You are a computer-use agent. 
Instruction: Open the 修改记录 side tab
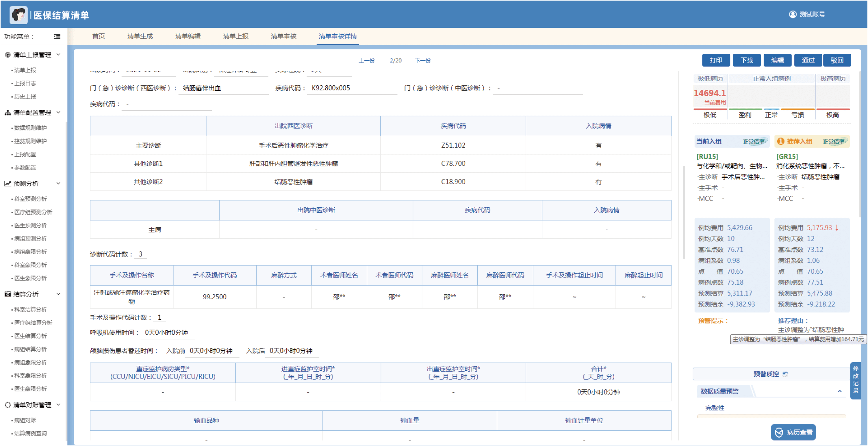856,381
